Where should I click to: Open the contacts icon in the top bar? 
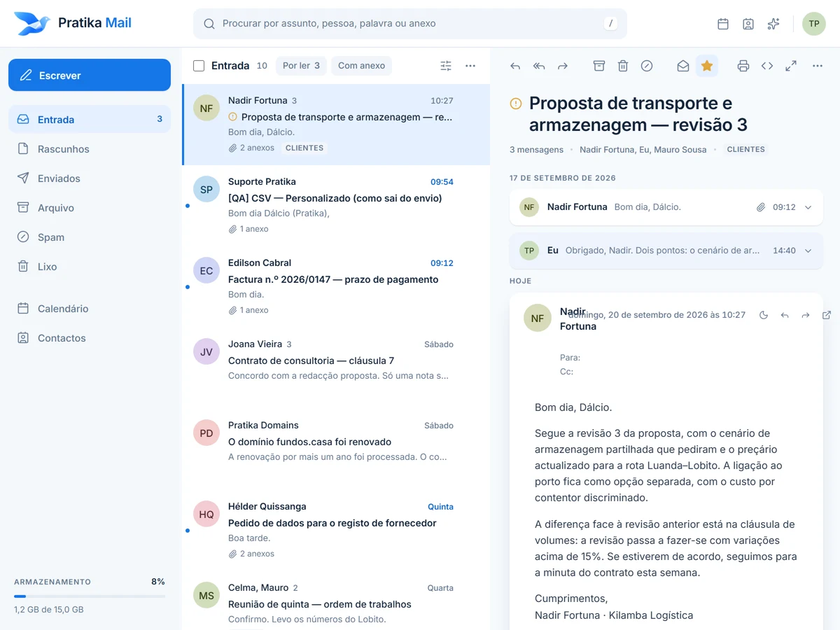point(748,24)
